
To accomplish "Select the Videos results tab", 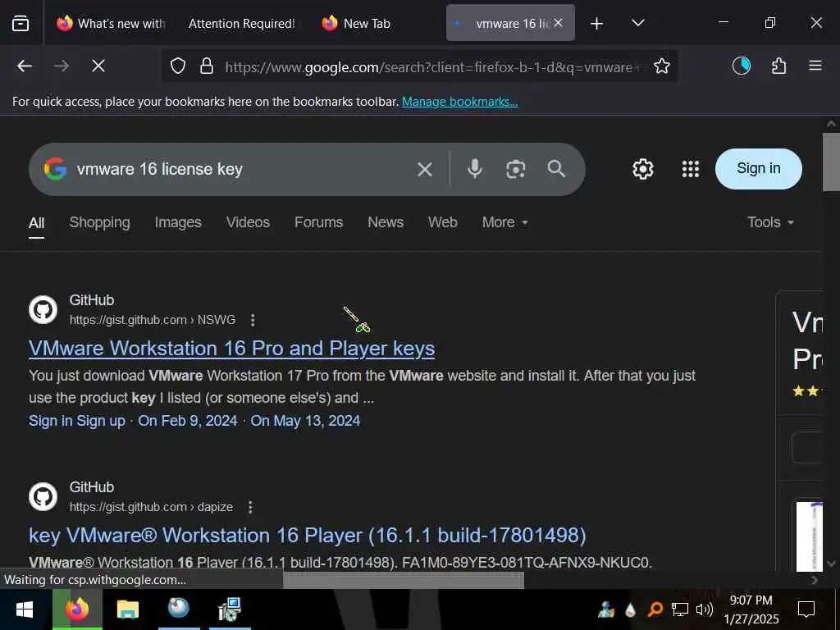I will pos(248,222).
